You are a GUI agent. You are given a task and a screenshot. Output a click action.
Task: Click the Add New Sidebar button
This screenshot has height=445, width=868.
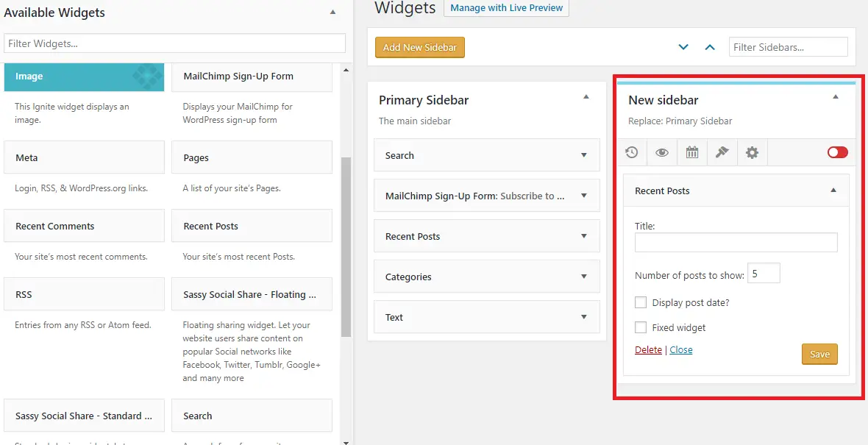pos(419,47)
